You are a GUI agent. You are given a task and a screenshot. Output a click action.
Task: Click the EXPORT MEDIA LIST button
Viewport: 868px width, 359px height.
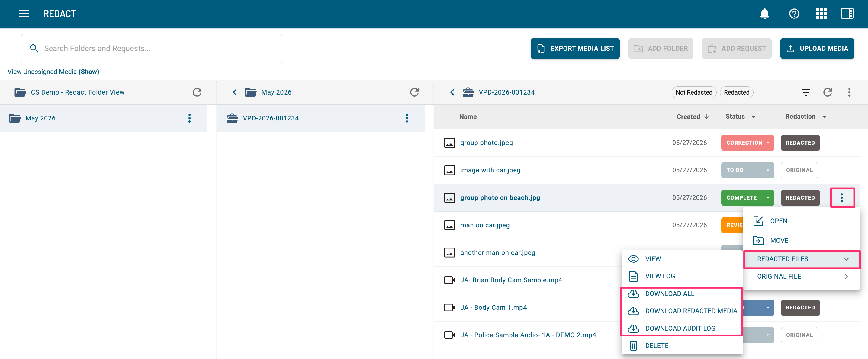click(575, 49)
